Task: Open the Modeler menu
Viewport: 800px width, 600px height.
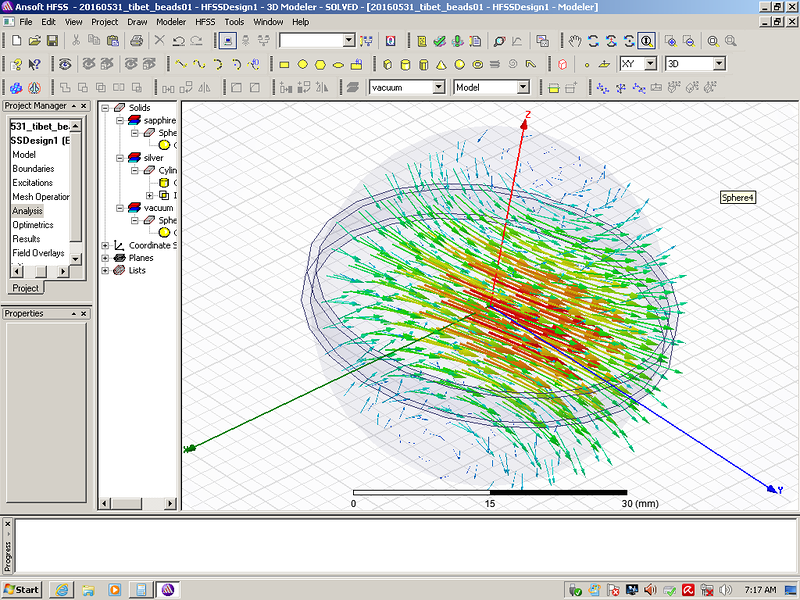Action: click(171, 21)
